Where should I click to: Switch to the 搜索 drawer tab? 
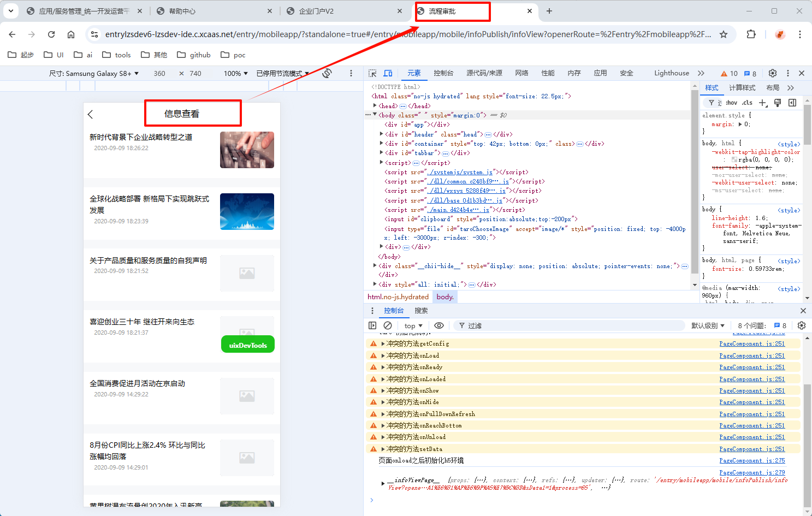(421, 311)
